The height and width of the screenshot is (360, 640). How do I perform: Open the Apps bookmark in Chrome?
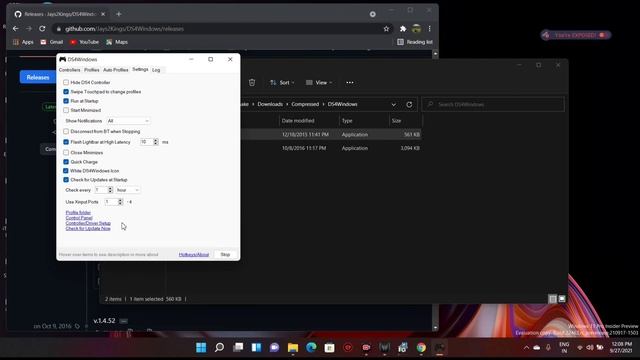click(x=23, y=42)
